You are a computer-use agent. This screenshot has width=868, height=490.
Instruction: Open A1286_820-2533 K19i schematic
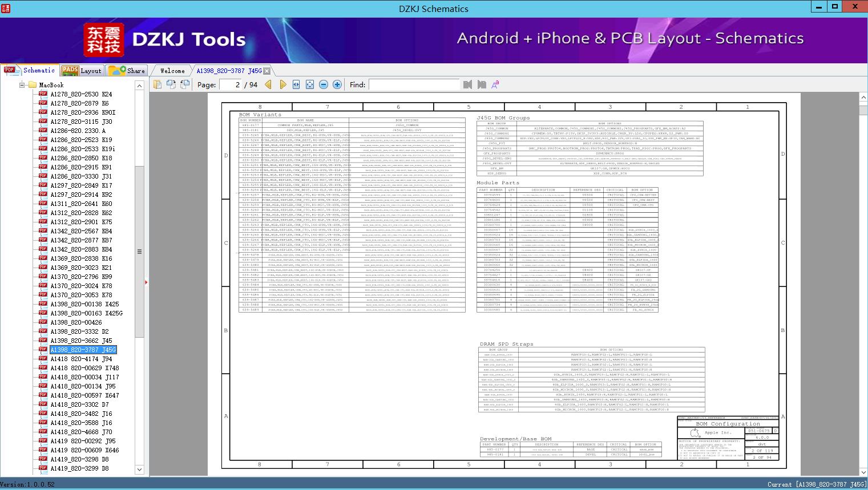click(x=83, y=149)
